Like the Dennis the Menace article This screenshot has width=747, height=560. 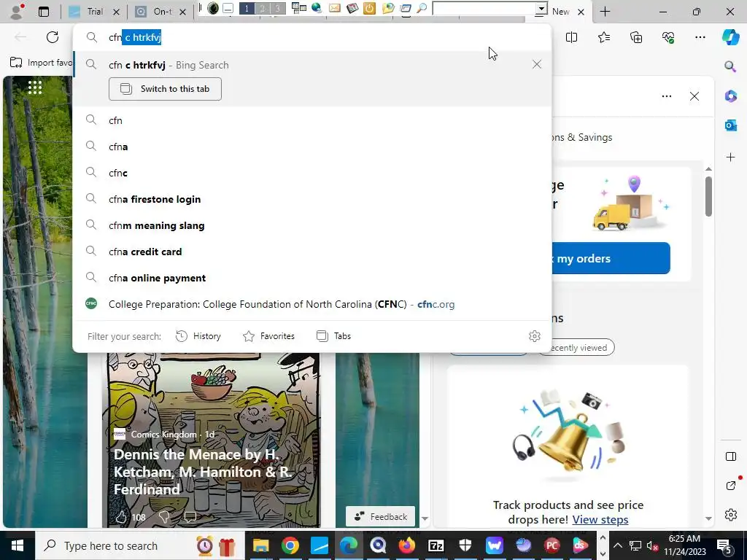point(122,517)
